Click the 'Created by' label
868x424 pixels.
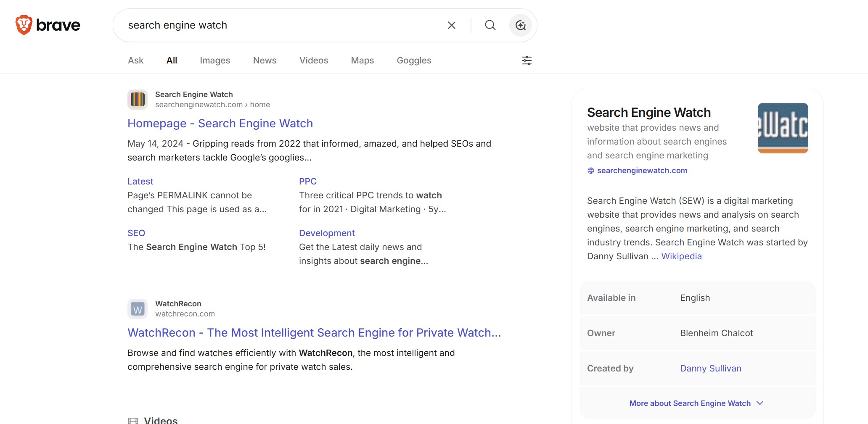(x=610, y=369)
